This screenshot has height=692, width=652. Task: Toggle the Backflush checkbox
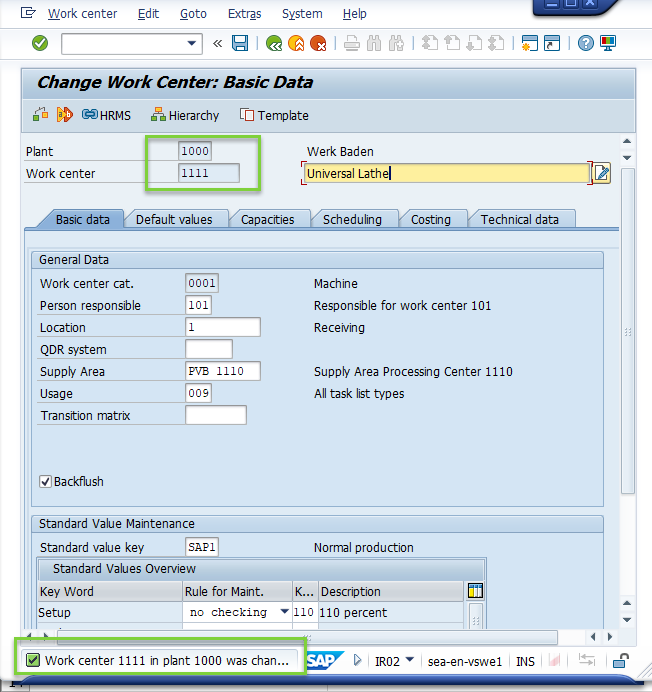point(45,481)
